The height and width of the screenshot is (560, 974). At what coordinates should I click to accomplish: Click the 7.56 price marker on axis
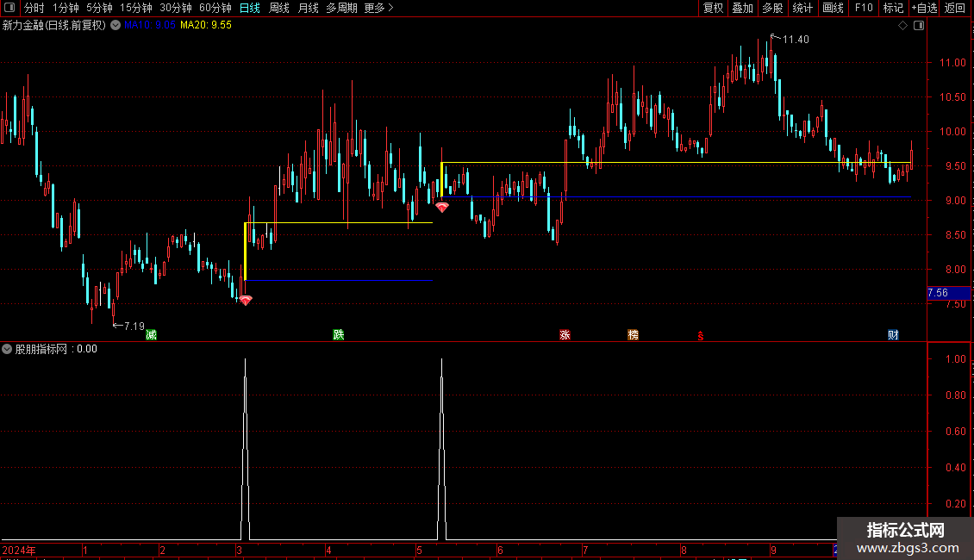point(948,293)
